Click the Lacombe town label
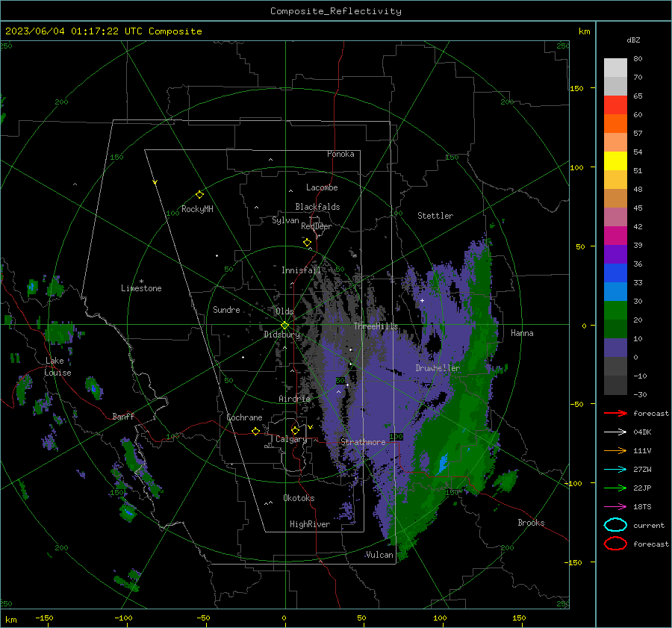 (322, 187)
